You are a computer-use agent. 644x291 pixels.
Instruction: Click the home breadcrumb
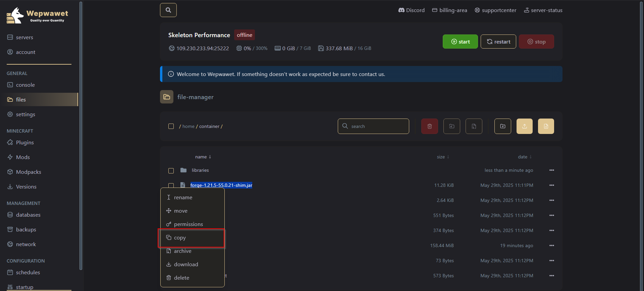click(x=189, y=126)
